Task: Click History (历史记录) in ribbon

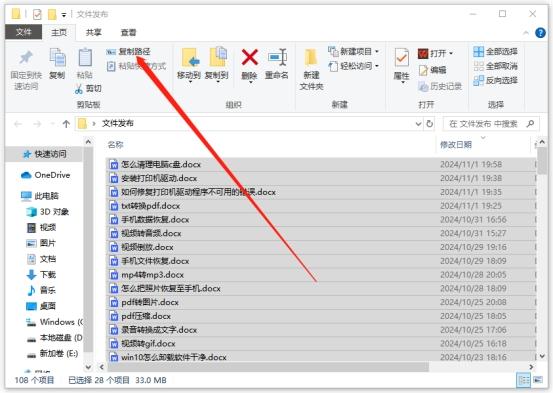Action: tap(440, 86)
